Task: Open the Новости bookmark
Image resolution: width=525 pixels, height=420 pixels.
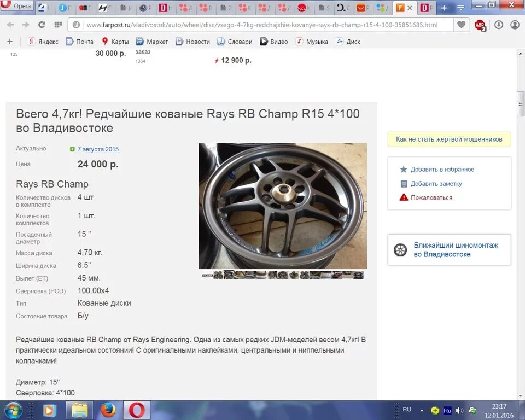Action: [x=193, y=42]
